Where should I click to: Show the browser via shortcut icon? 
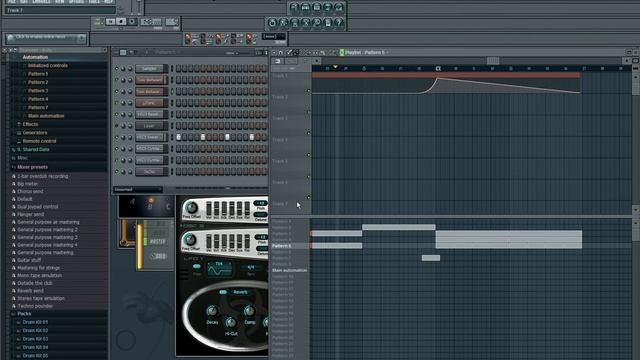328,7
